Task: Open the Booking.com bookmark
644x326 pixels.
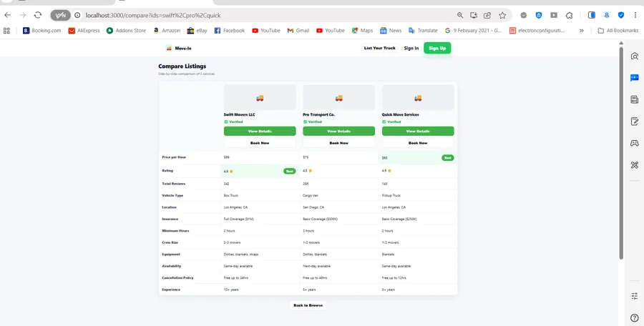Action: [x=42, y=30]
